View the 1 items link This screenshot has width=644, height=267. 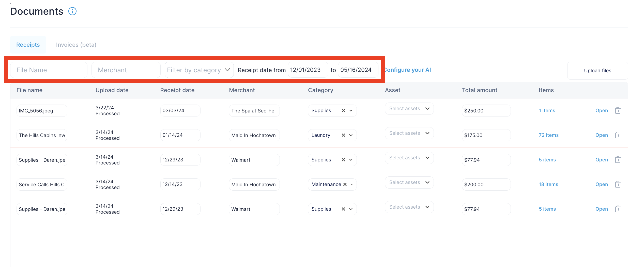547,110
